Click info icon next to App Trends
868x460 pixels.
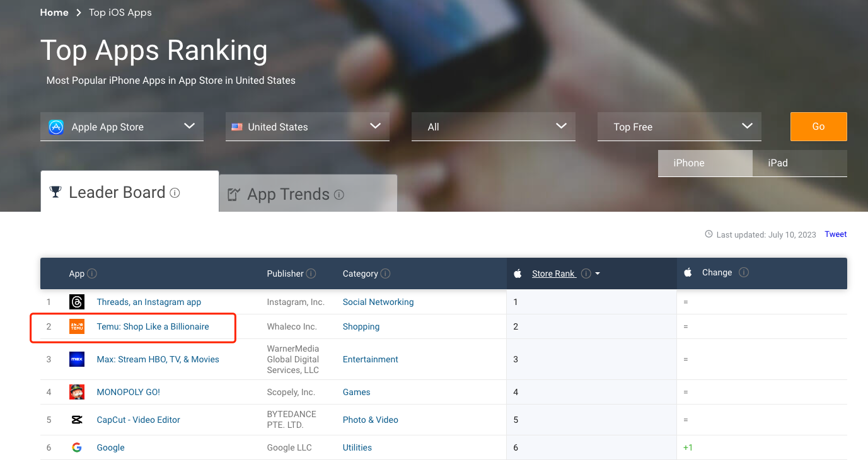tap(339, 195)
